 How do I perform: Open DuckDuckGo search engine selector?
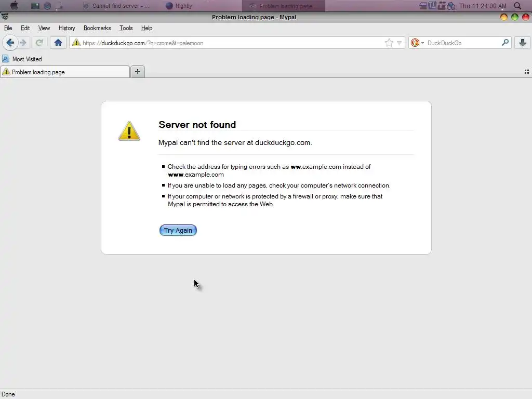click(417, 43)
